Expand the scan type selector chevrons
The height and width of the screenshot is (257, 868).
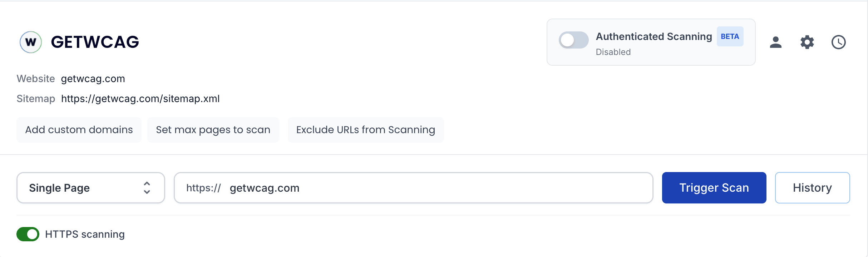coord(147,187)
